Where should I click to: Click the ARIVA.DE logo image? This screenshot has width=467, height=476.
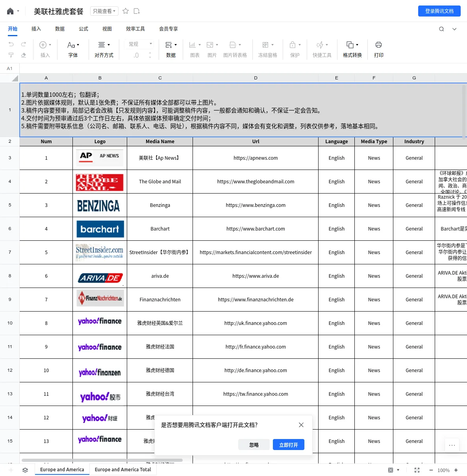(100, 278)
